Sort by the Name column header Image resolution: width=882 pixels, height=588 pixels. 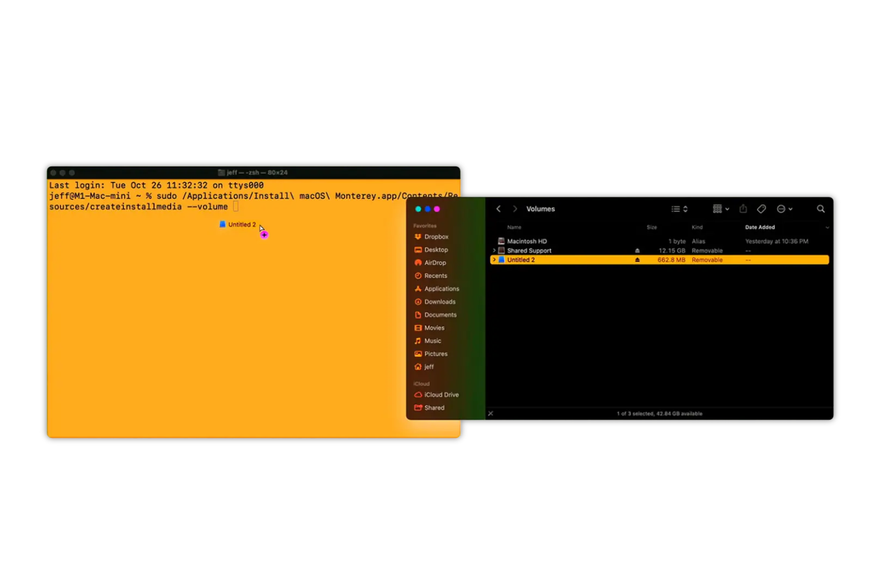click(x=514, y=228)
